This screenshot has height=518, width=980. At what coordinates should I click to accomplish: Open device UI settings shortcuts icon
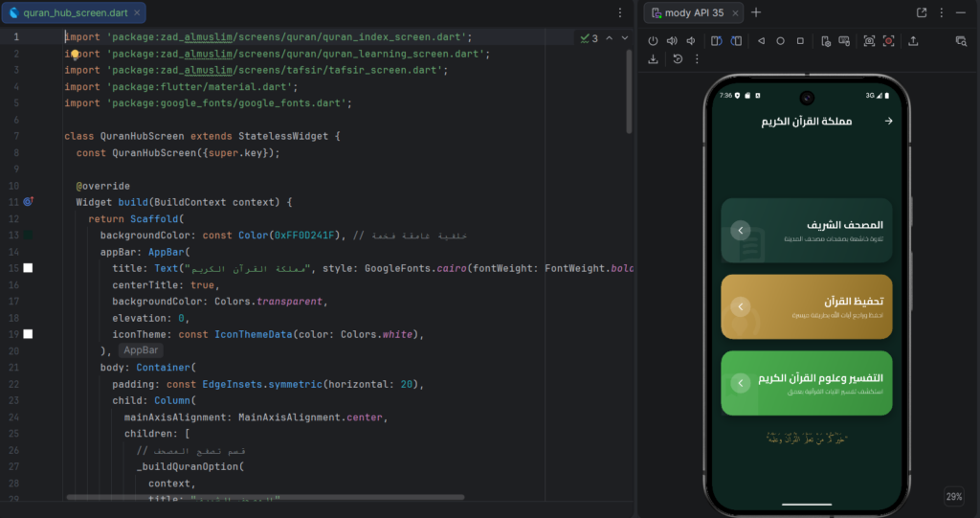click(x=826, y=41)
